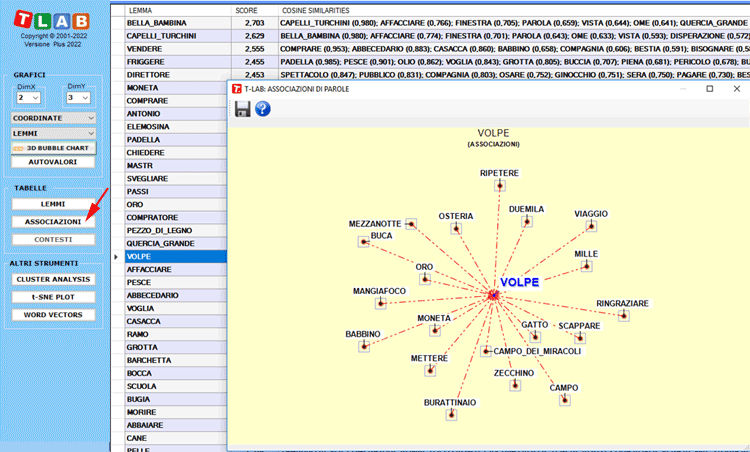Click the RIPETERE node in the graph
The height and width of the screenshot is (452, 750).
[x=500, y=185]
